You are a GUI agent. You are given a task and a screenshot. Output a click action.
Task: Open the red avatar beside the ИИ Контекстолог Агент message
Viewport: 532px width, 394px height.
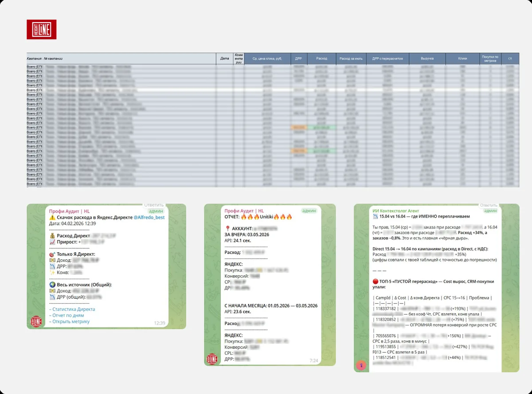(x=363, y=364)
